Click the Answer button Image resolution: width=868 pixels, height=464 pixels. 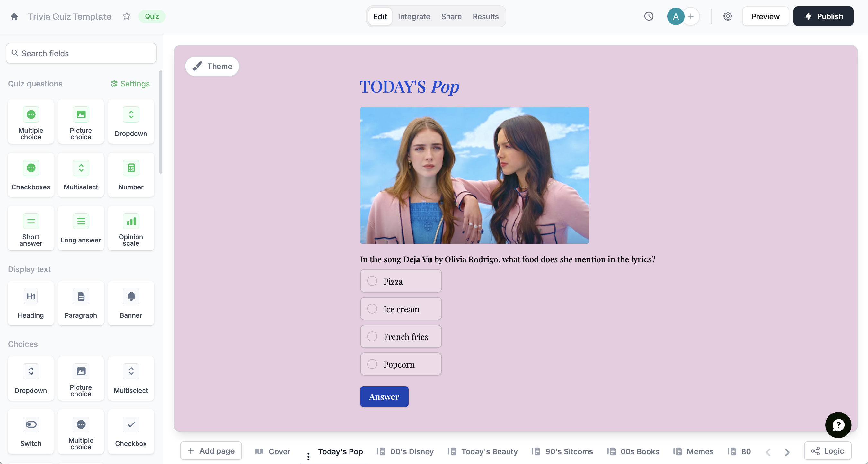tap(384, 396)
